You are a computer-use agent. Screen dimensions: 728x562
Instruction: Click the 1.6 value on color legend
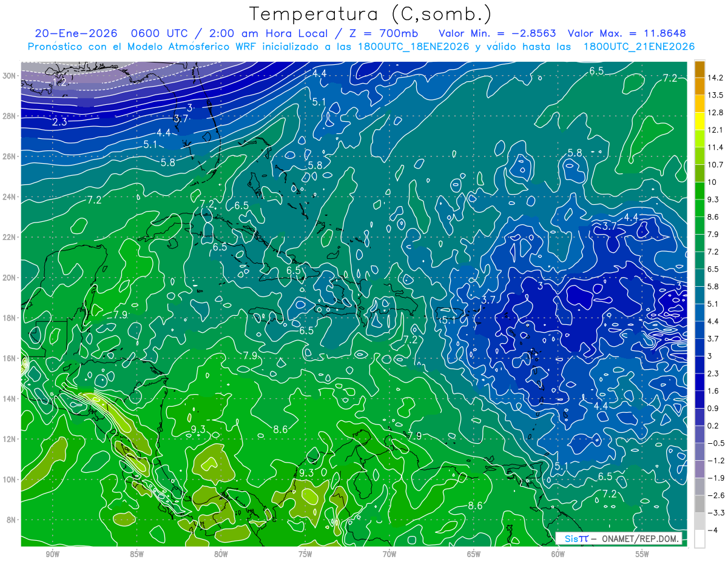[714, 391]
